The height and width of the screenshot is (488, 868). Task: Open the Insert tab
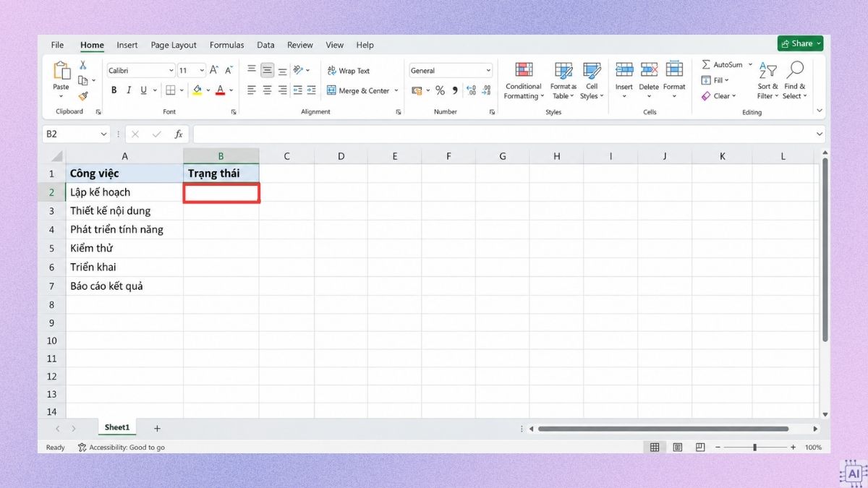(127, 45)
